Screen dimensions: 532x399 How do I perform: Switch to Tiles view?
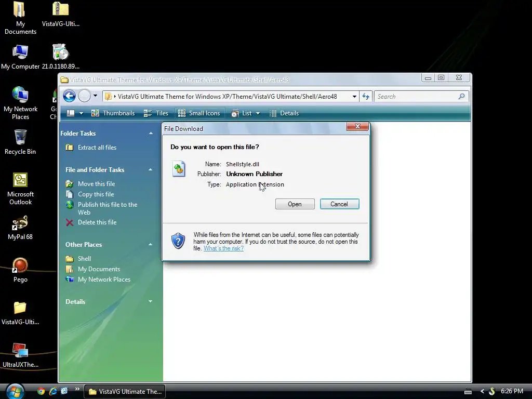[156, 113]
